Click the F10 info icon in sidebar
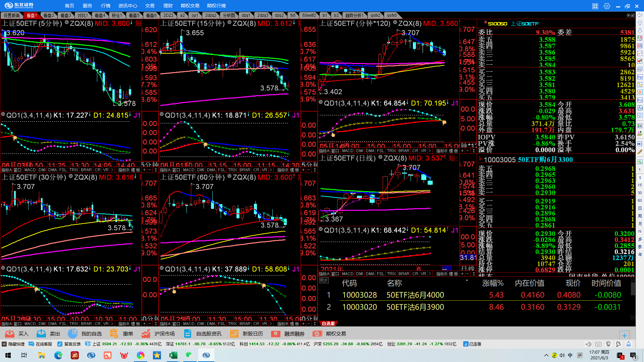 point(640,77)
